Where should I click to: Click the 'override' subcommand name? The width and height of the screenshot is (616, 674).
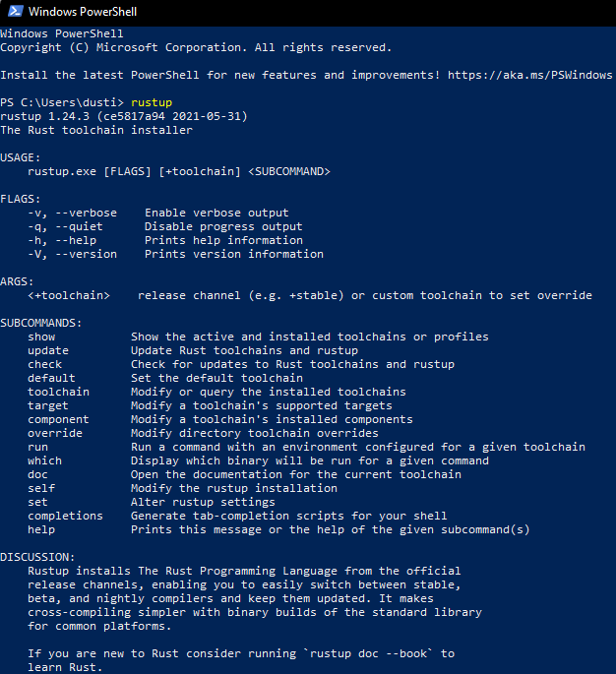(x=55, y=433)
